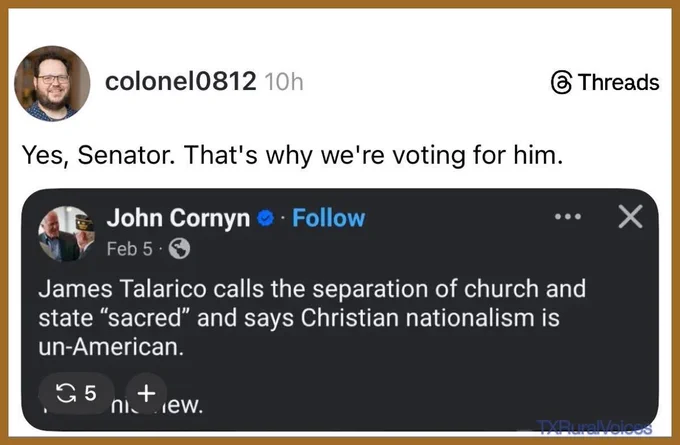Click the Threads text label
This screenshot has height=445, width=680.
click(x=618, y=82)
